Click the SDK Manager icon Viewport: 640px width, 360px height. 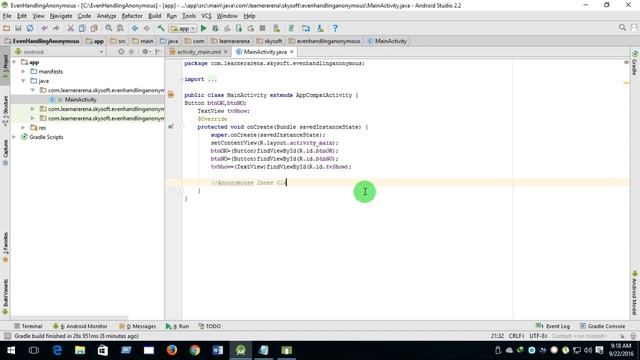click(320, 28)
